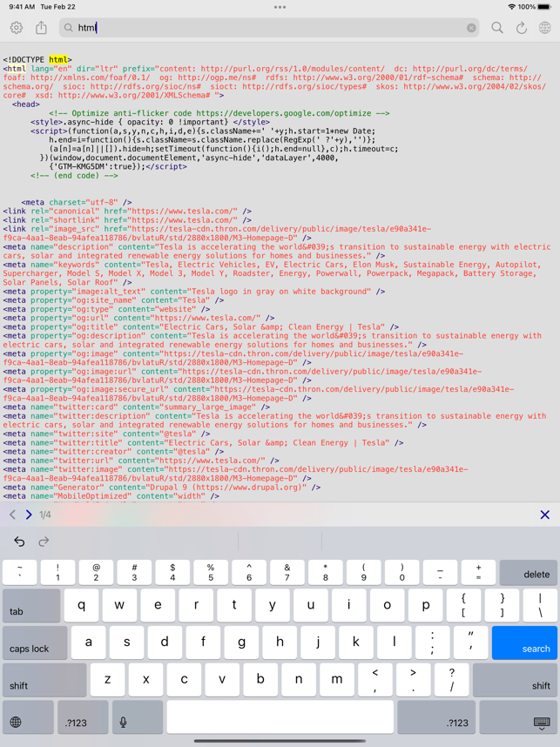Click the highlighted html in DOCTYPE line
This screenshot has height=747, width=560.
(58, 59)
